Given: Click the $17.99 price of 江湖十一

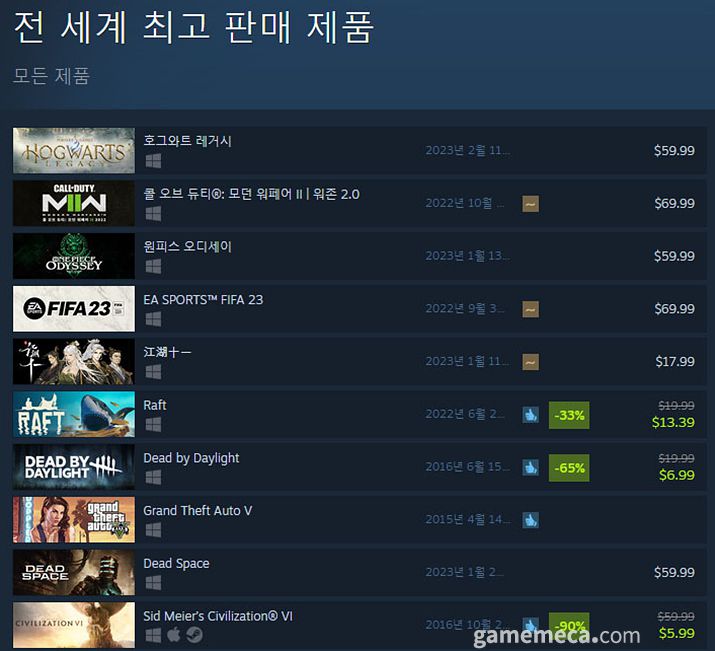Looking at the screenshot, I should point(675,362).
